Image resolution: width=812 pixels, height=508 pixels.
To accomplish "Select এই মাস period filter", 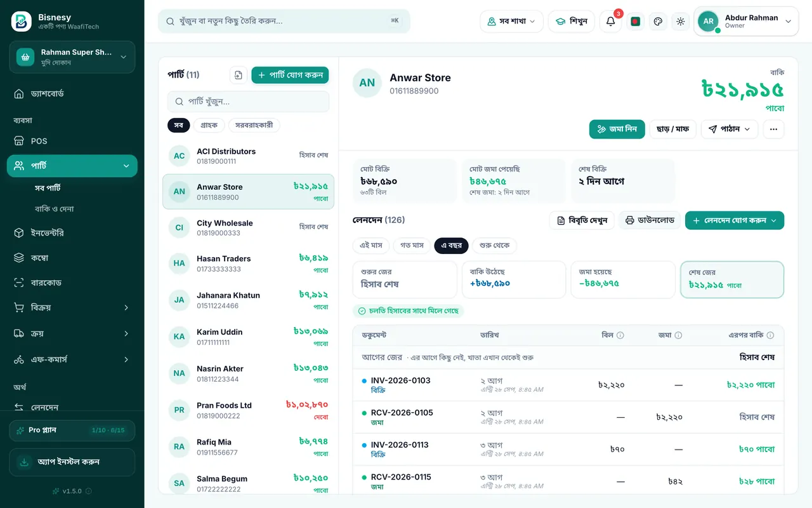I will tap(371, 245).
